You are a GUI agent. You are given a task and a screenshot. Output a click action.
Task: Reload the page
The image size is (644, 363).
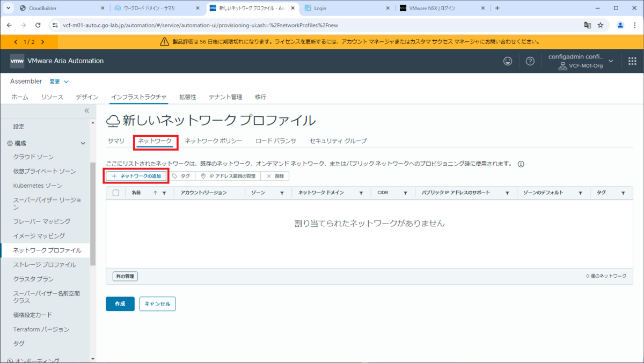pyautogui.click(x=38, y=25)
